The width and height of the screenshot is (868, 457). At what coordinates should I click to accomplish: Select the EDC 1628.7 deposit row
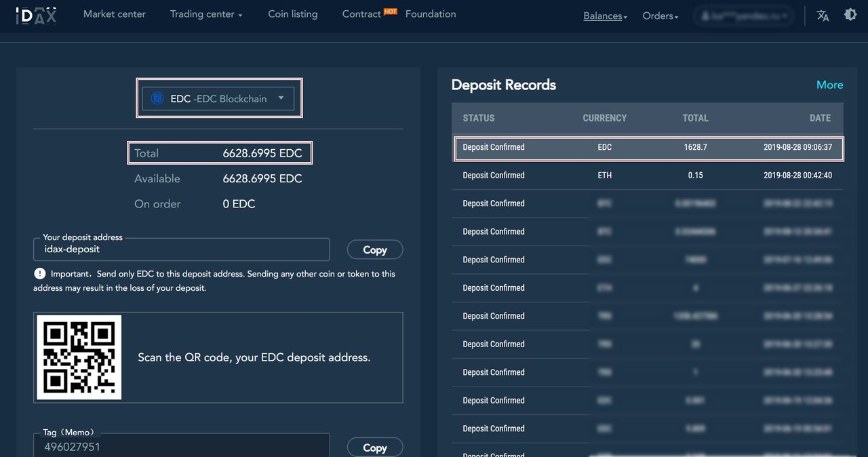[648, 147]
